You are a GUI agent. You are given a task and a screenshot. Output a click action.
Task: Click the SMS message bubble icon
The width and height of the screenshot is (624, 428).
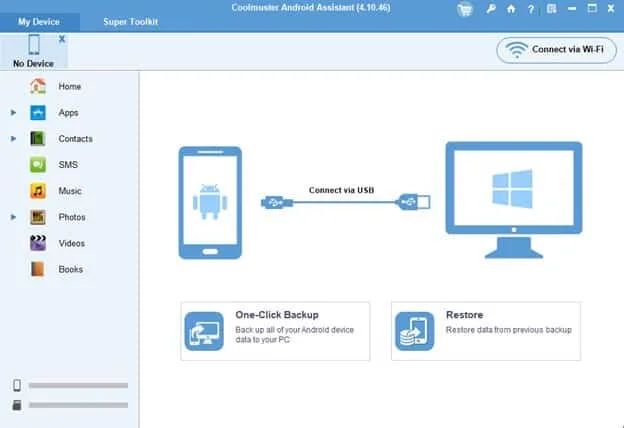coord(38,164)
